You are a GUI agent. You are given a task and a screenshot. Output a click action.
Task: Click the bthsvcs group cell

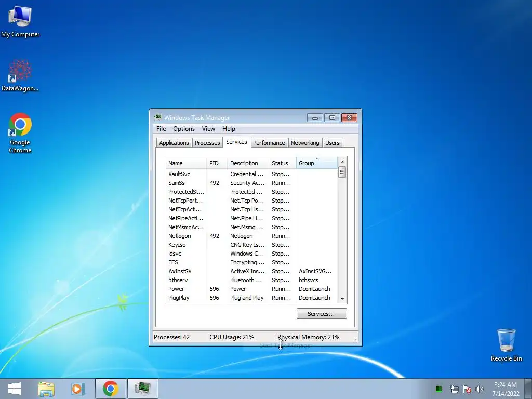(309, 280)
